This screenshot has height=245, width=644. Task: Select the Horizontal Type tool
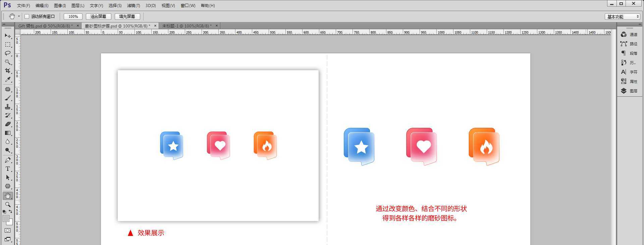click(x=8, y=169)
